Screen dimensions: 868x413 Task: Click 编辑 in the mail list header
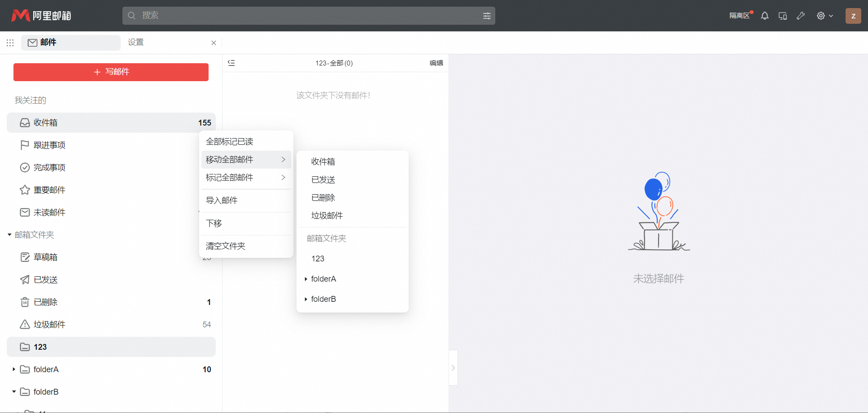(x=436, y=63)
